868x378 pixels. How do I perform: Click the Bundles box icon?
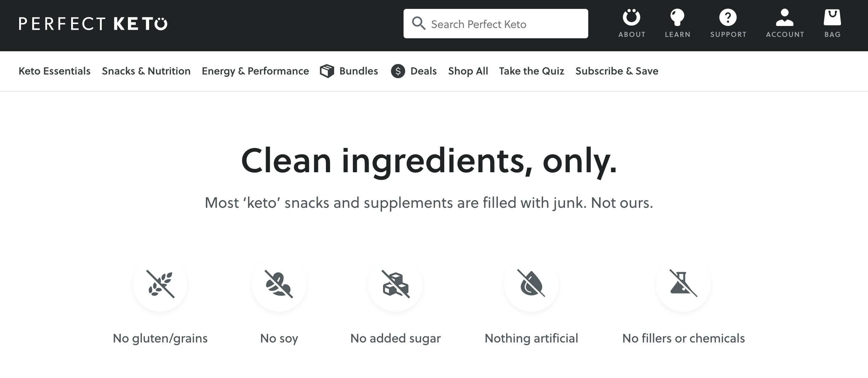coord(327,71)
